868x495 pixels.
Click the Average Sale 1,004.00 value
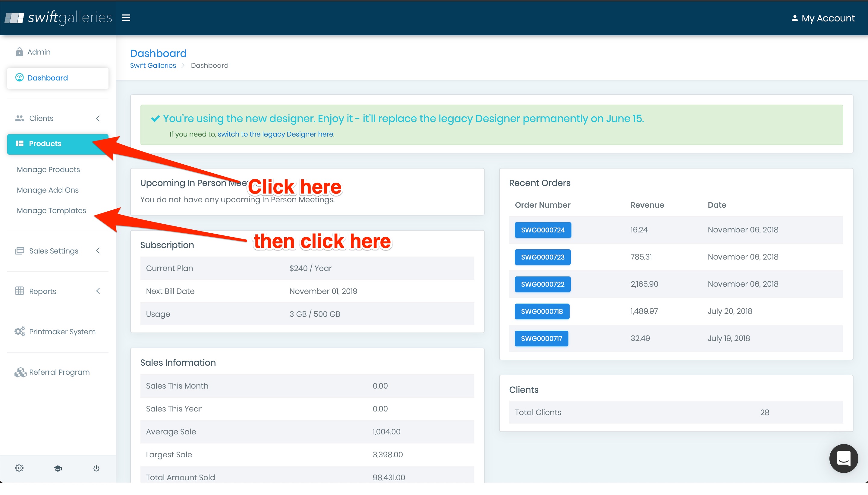tap(386, 432)
